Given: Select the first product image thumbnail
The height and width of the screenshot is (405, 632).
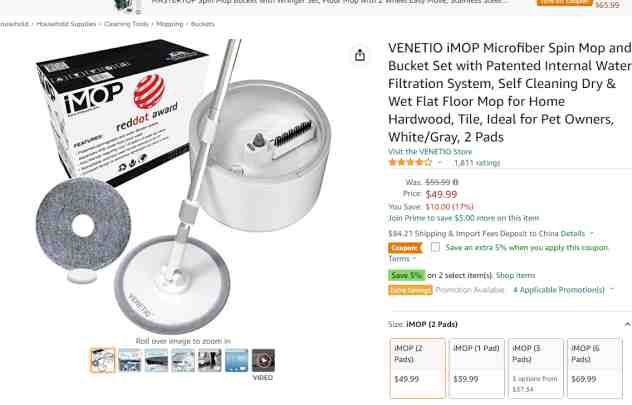Looking at the screenshot, I should 103,360.
